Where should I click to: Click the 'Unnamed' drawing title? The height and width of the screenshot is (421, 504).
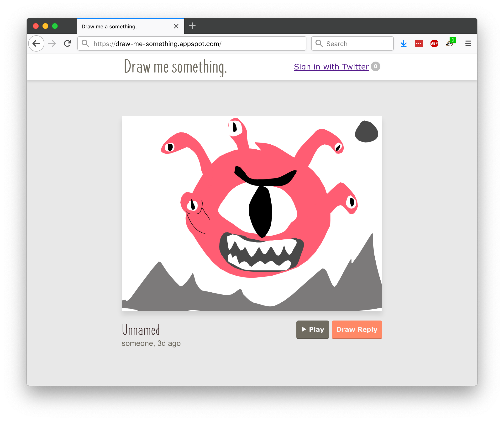pyautogui.click(x=141, y=330)
